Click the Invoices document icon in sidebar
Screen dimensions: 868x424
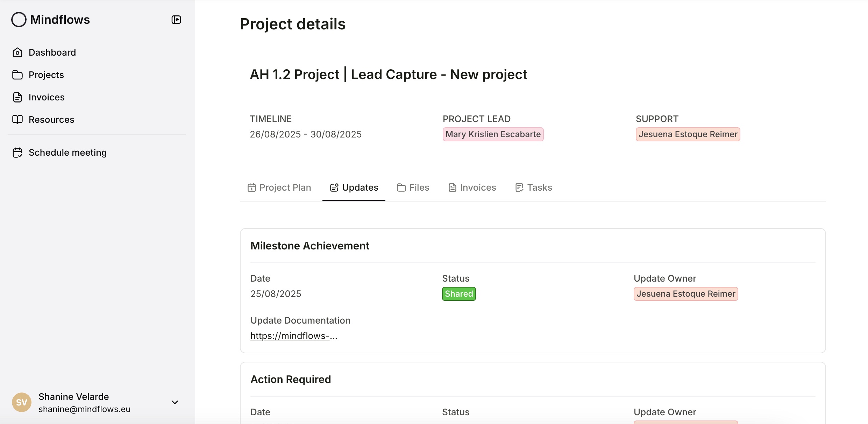coord(18,97)
